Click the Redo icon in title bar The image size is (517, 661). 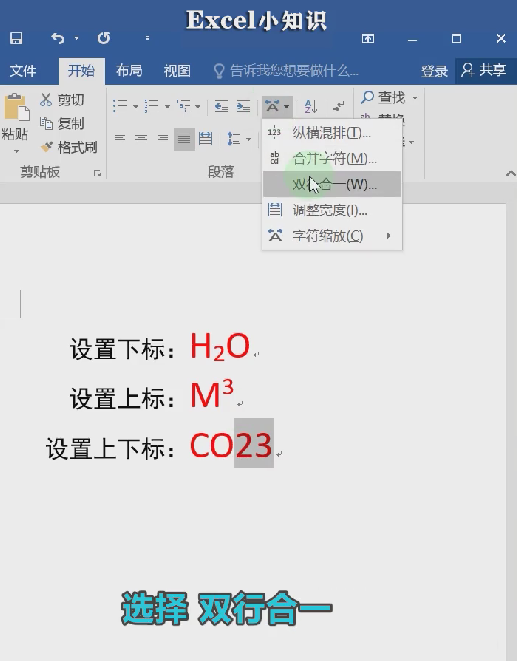(104, 38)
